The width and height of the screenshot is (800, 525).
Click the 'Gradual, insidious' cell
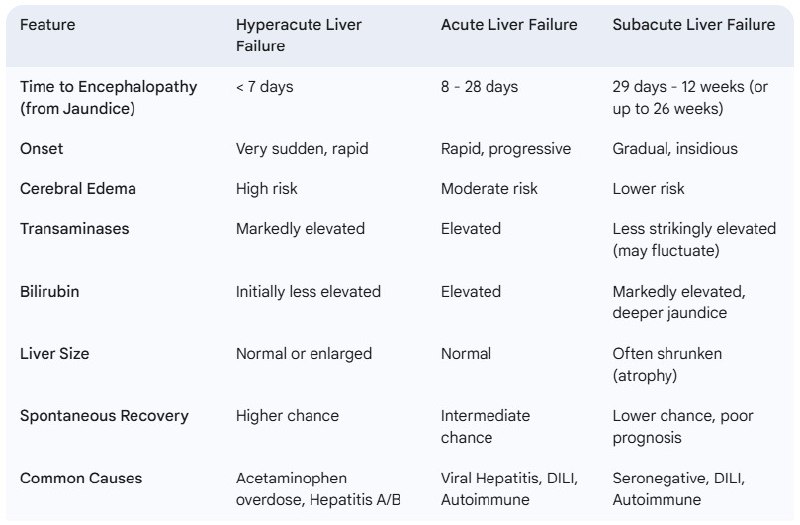[x=674, y=148]
